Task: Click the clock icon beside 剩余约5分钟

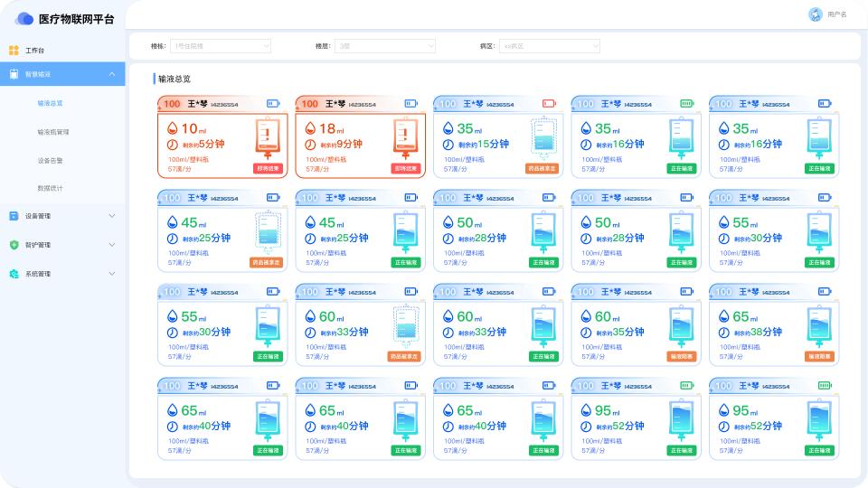Action: (173, 145)
